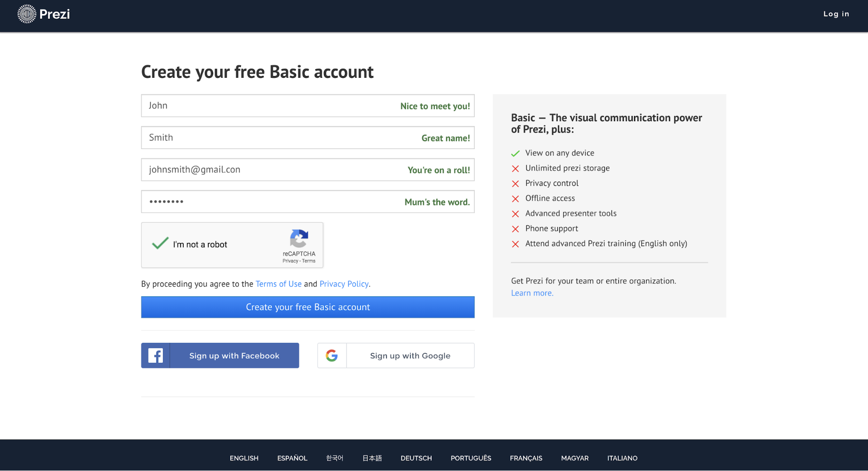Click the Google icon on signup button
This screenshot has height=471, width=868.
(x=331, y=355)
